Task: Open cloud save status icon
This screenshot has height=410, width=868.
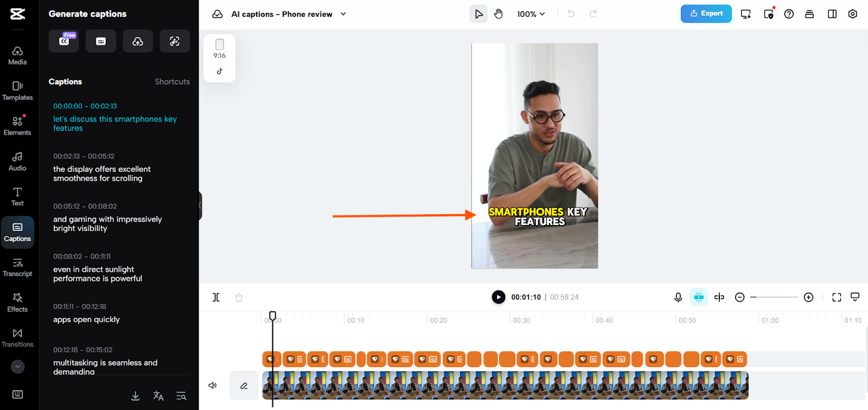Action: tap(218, 14)
